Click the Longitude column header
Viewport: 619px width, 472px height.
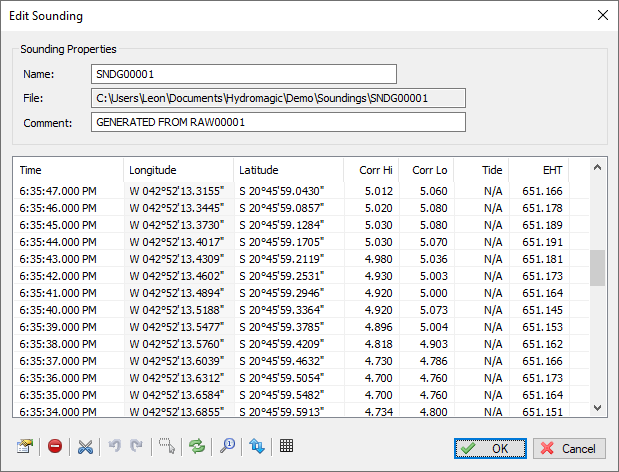[x=178, y=170]
